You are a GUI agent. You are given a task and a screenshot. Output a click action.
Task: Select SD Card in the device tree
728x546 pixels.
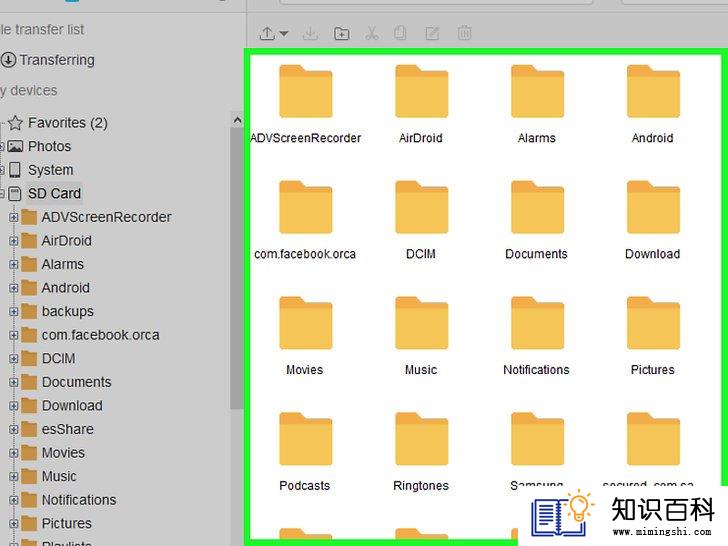point(45,193)
